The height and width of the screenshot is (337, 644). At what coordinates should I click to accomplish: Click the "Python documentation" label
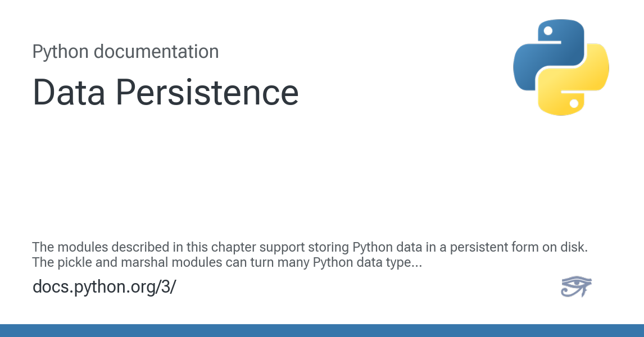pyautogui.click(x=125, y=52)
